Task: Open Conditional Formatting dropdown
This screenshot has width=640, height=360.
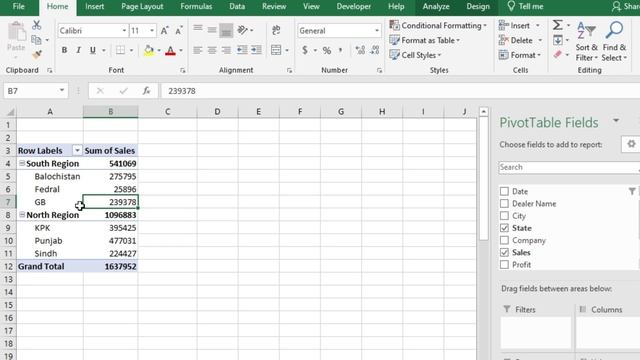Action: pyautogui.click(x=438, y=25)
